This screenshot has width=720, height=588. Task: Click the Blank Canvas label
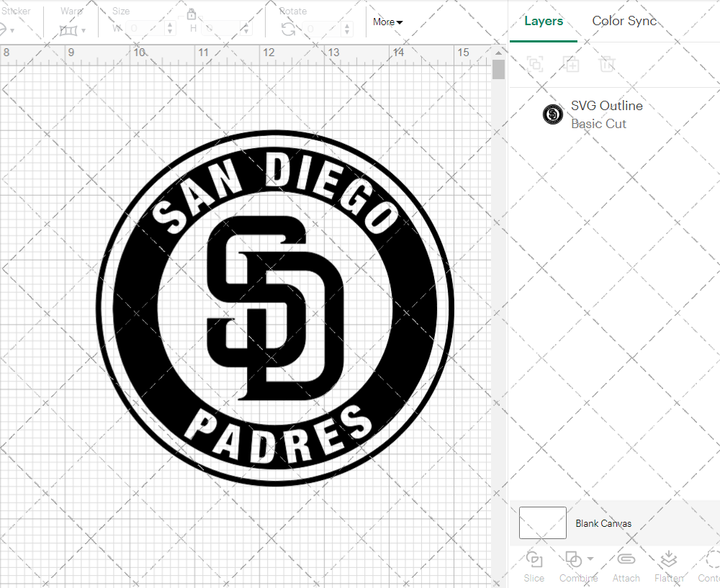603,523
